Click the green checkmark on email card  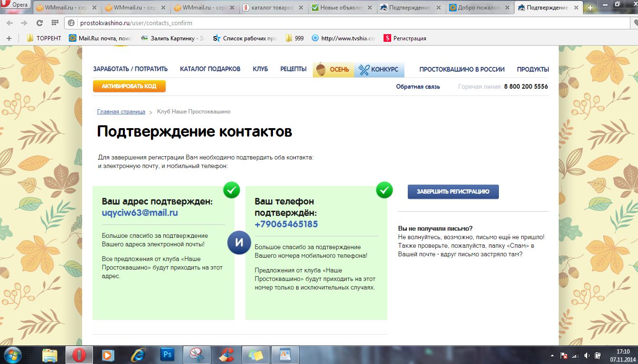tap(231, 190)
